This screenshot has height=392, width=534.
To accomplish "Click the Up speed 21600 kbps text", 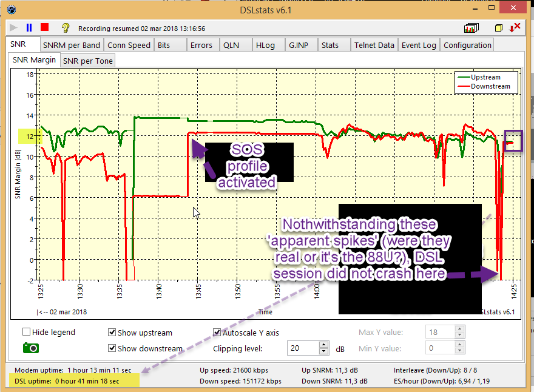I will click(234, 370).
